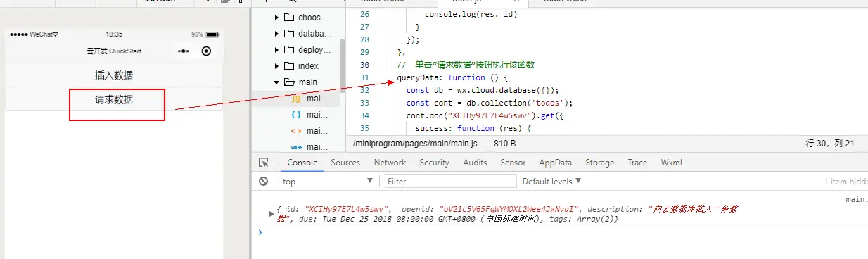Viewport: 868px width, 259px height.
Task: Open the Trace tab
Action: coord(637,163)
